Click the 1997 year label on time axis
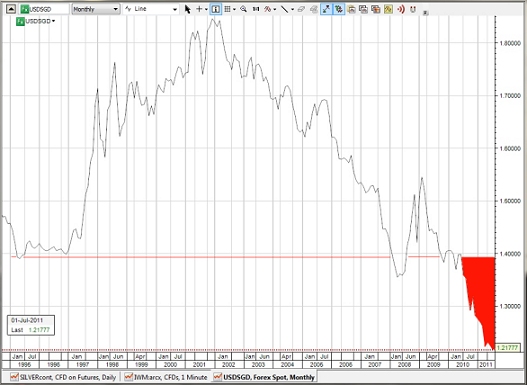The height and width of the screenshot is (385, 527). coord(83,365)
